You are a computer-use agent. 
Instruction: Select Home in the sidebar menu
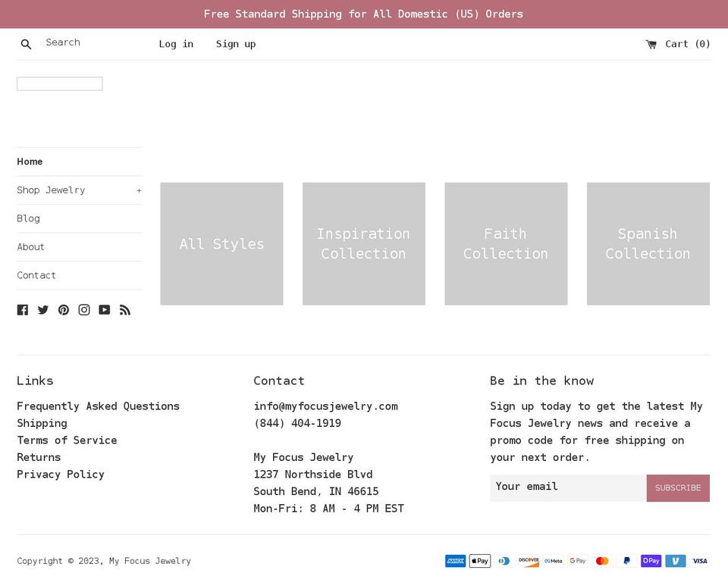click(x=30, y=162)
